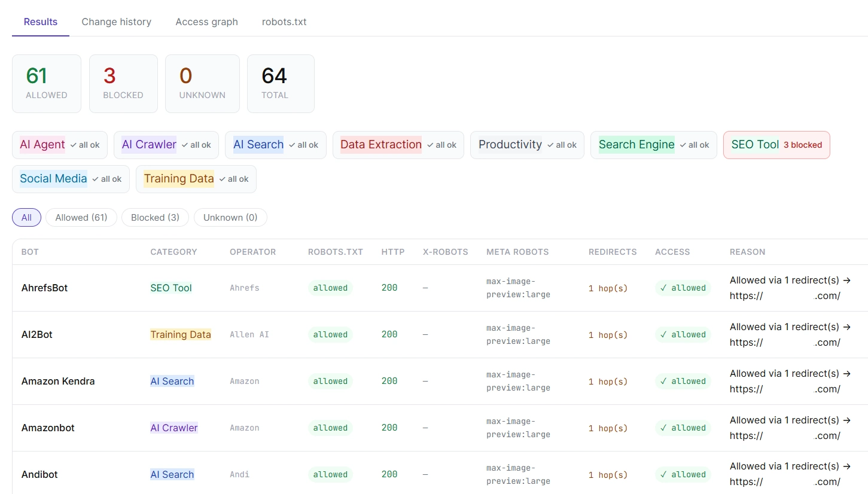Click max-image-preview:large in AhrefsBot row
Image resolution: width=868 pixels, height=494 pixels.
point(518,288)
